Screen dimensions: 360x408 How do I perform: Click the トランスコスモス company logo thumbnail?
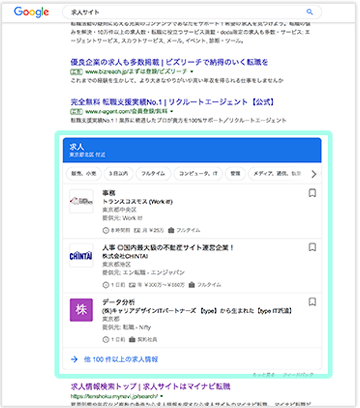point(81,201)
